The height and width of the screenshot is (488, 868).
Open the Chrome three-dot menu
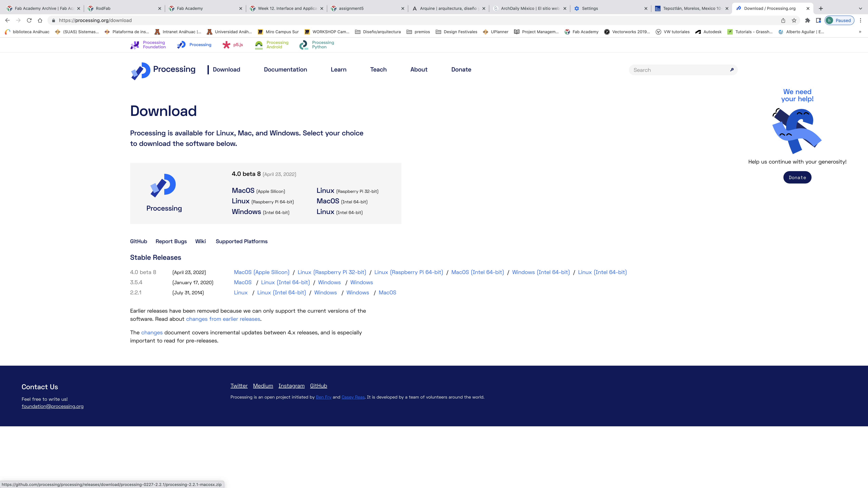coord(860,21)
